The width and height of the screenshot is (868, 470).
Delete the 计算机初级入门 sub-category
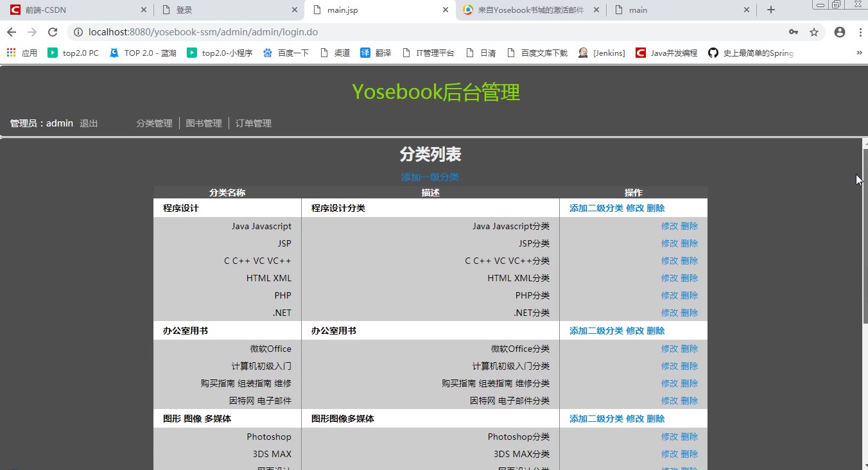tap(689, 366)
